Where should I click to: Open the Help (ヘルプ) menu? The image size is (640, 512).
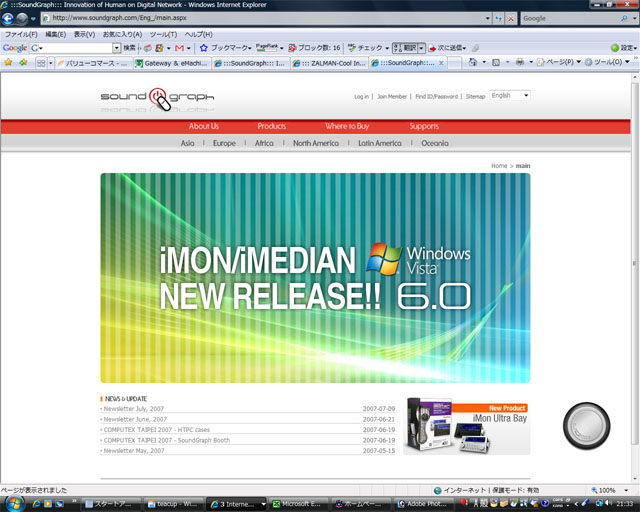198,34
